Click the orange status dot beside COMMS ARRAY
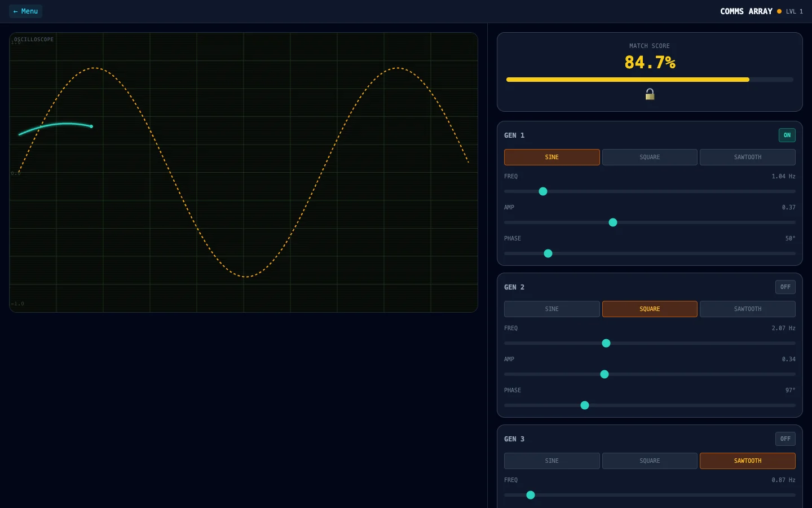Viewport: 812px width, 508px height. [x=779, y=11]
